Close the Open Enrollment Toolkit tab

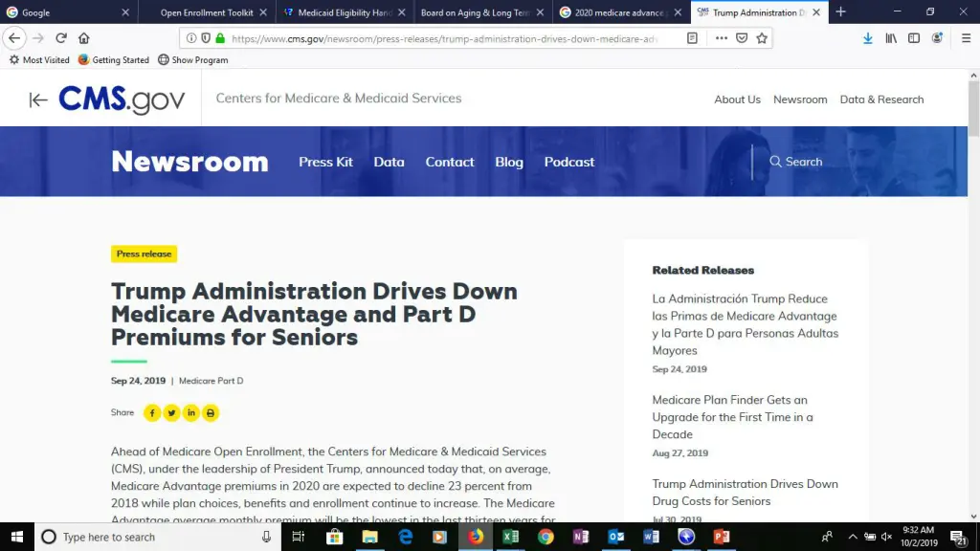coord(263,11)
